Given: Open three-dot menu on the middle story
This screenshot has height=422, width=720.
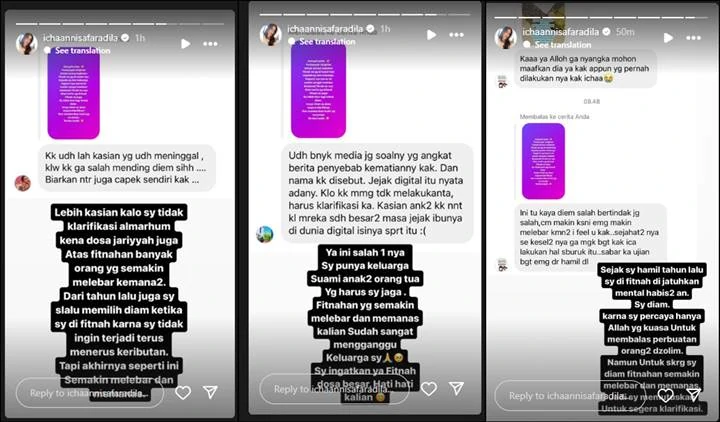Looking at the screenshot, I should click(456, 35).
